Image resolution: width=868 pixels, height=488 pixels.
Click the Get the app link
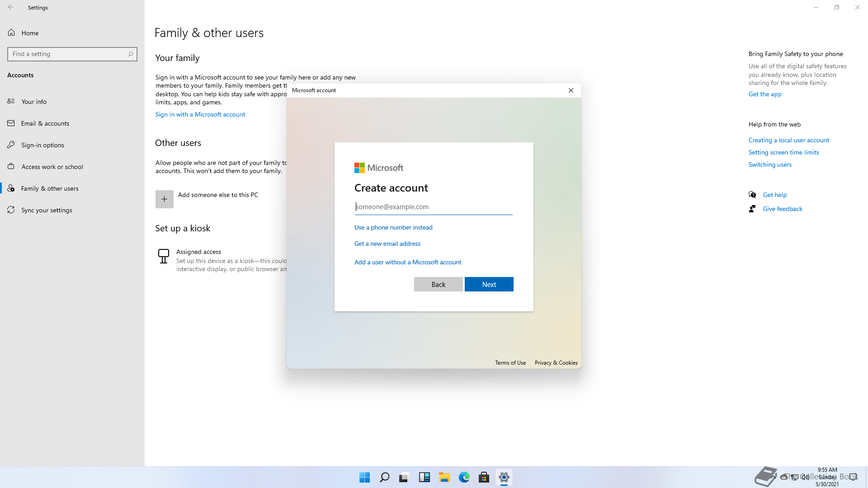pos(765,94)
